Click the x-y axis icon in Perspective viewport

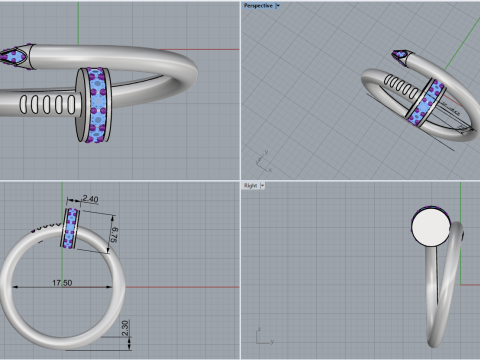263,162
